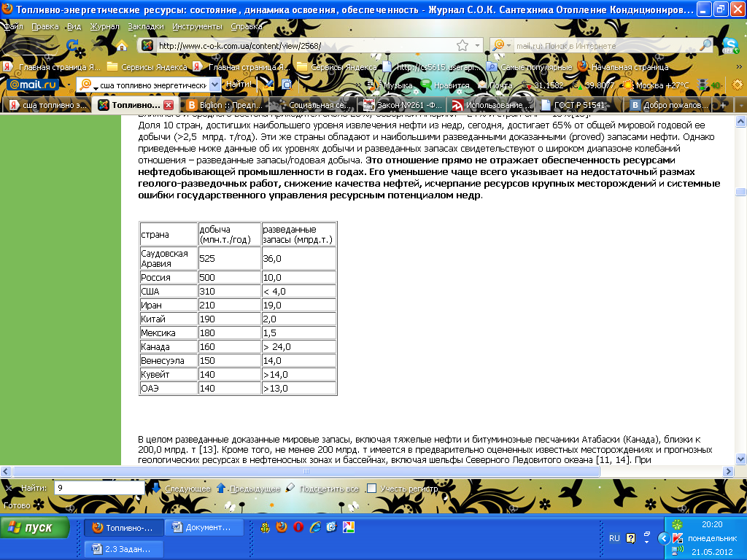Switch to 2.3 Задан... taskbar button
This screenshot has height=560, width=747.
click(x=123, y=549)
